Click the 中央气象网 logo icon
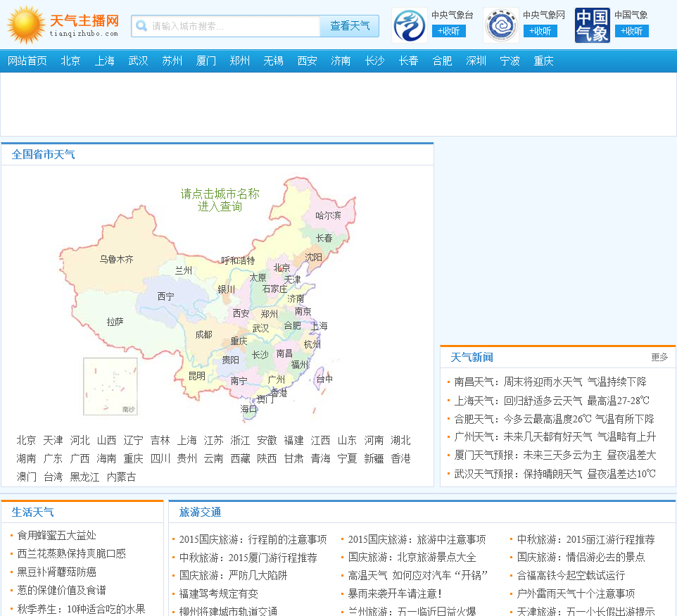The height and width of the screenshot is (616, 677). pos(501,25)
